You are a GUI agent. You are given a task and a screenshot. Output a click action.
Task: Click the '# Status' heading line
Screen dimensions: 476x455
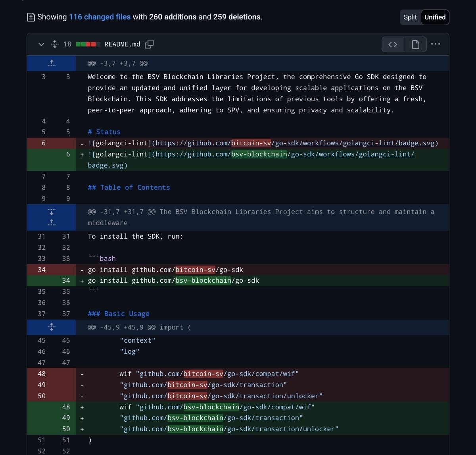pyautogui.click(x=104, y=132)
